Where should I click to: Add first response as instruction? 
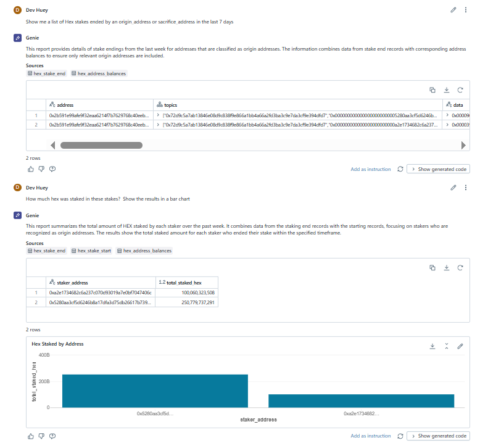(x=370, y=169)
